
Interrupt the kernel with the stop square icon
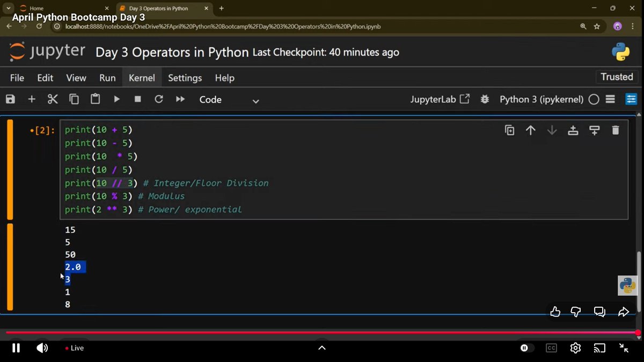tap(138, 99)
